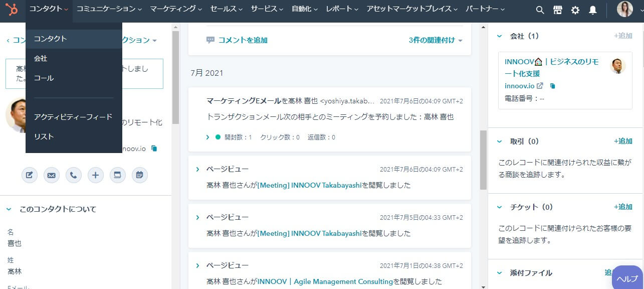Open the innoov.io domain link

point(519,86)
